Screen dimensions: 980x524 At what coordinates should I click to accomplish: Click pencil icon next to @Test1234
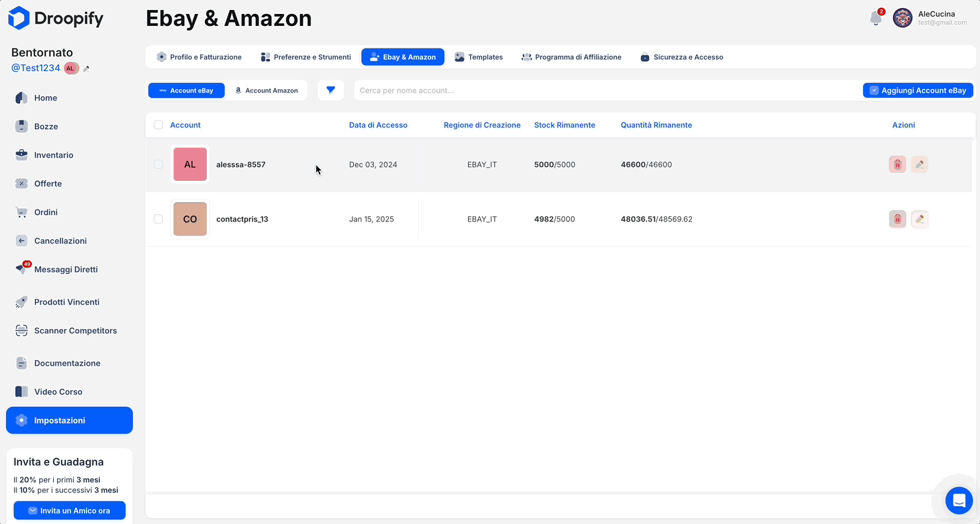(86, 68)
